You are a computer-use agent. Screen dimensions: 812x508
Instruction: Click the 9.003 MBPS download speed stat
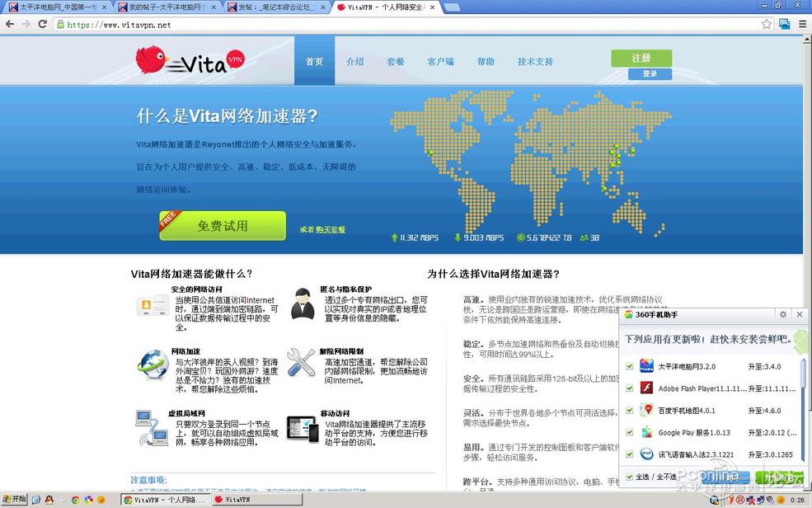(x=479, y=238)
